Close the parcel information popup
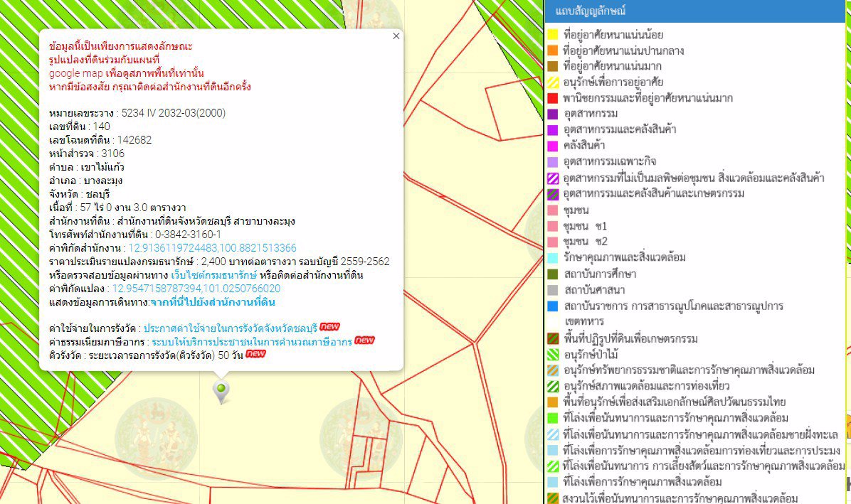The height and width of the screenshot is (504, 851). tap(396, 36)
